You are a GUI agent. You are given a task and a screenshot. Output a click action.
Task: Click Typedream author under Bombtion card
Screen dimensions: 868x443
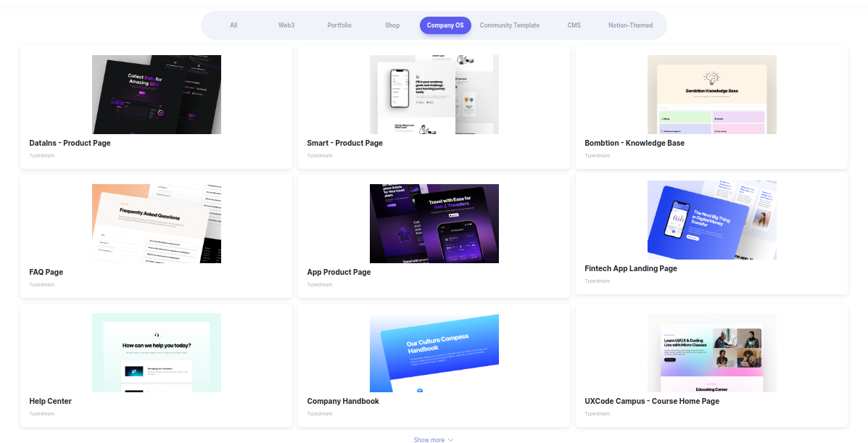(x=598, y=156)
